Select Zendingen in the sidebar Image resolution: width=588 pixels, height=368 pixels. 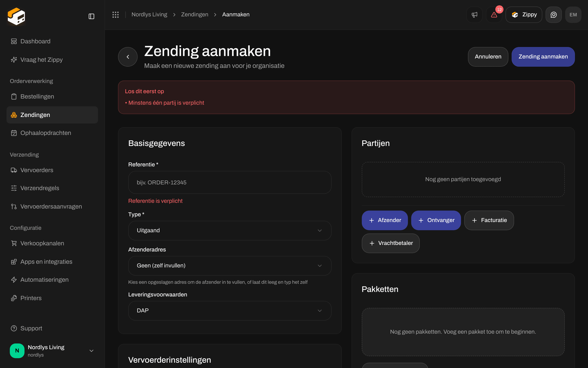tap(52, 115)
